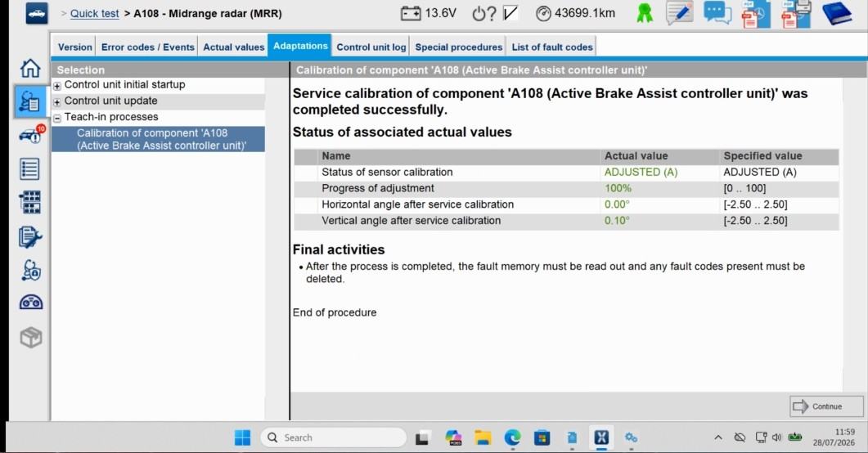Click the Windows Start button
Screen dimensions: 868x453
242,437
